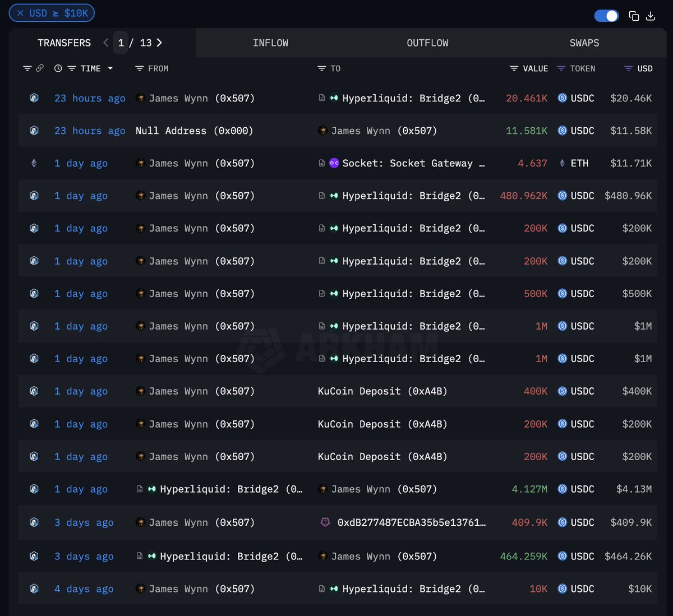This screenshot has height=616, width=673.
Task: Click Ethereum chain icon on 4.637 ETH row
Action: [34, 163]
